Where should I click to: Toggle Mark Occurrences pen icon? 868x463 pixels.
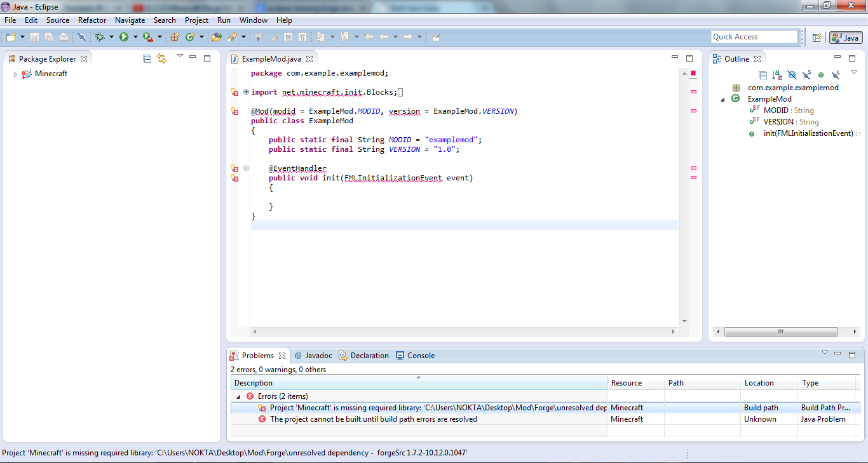point(274,37)
